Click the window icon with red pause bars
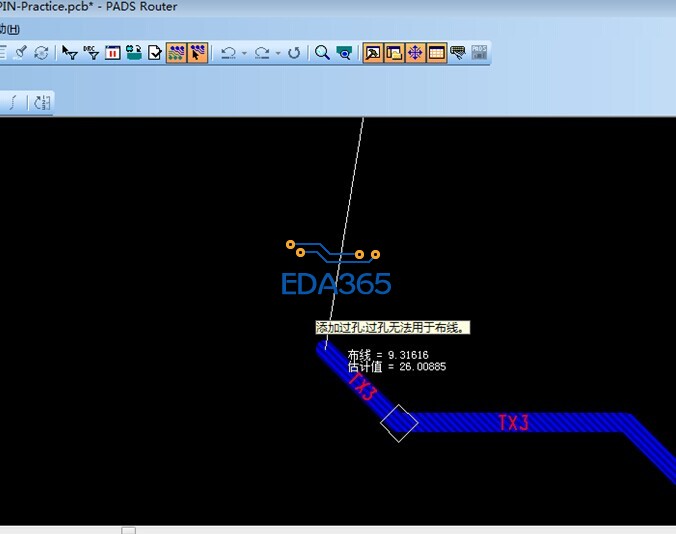The height and width of the screenshot is (534, 676). 113,53
